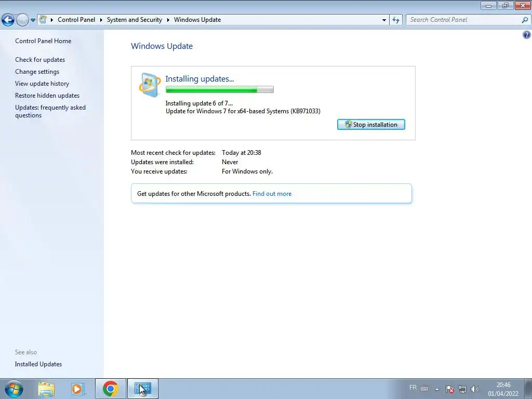Click the FR language indicator
This screenshot has height=399, width=532.
[x=413, y=388]
